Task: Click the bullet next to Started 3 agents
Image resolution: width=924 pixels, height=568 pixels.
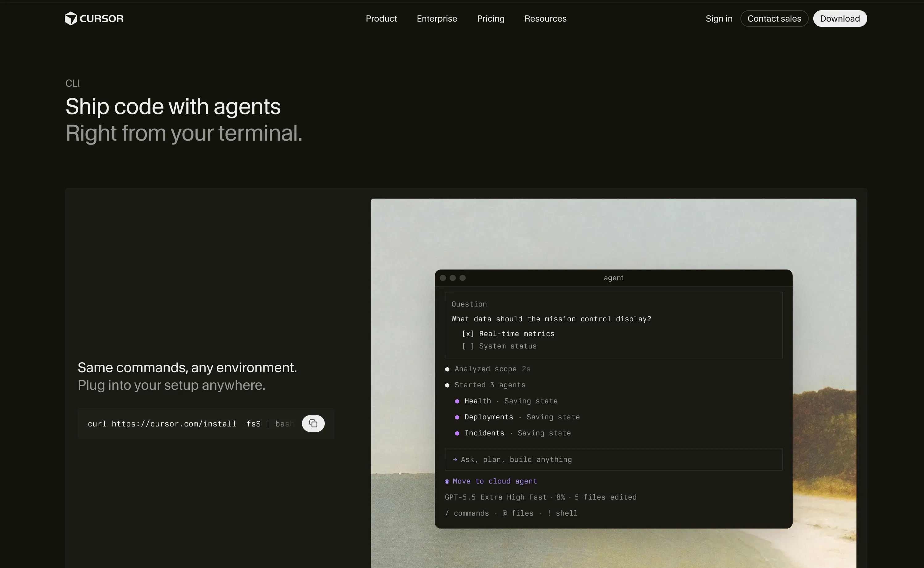Action: click(x=447, y=385)
